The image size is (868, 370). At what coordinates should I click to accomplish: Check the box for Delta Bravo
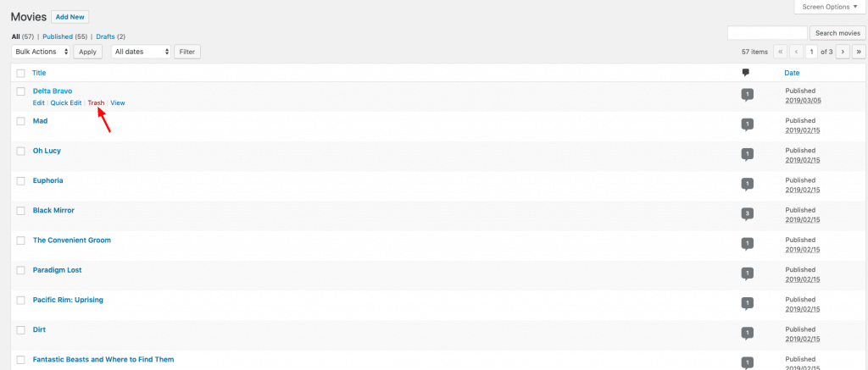coord(21,91)
